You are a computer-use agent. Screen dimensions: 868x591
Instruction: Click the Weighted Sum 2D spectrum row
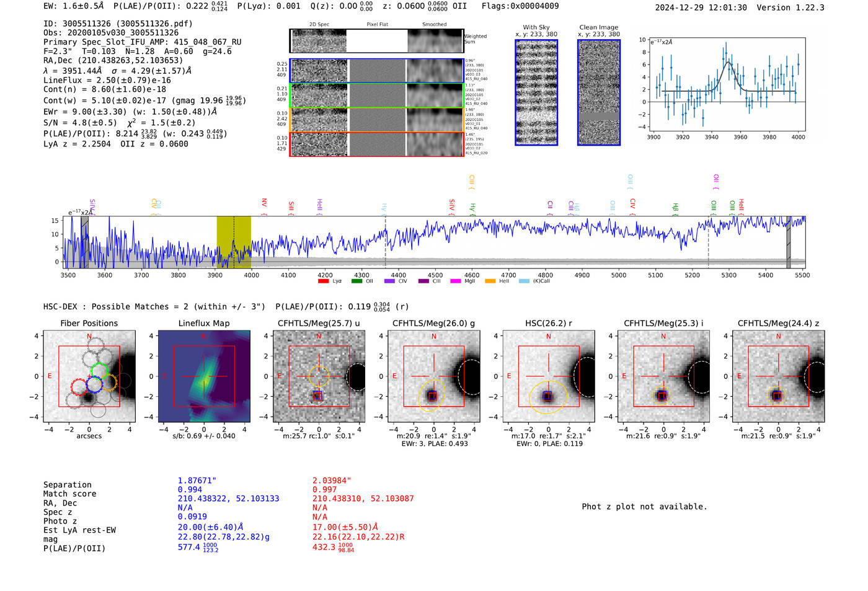pos(376,41)
